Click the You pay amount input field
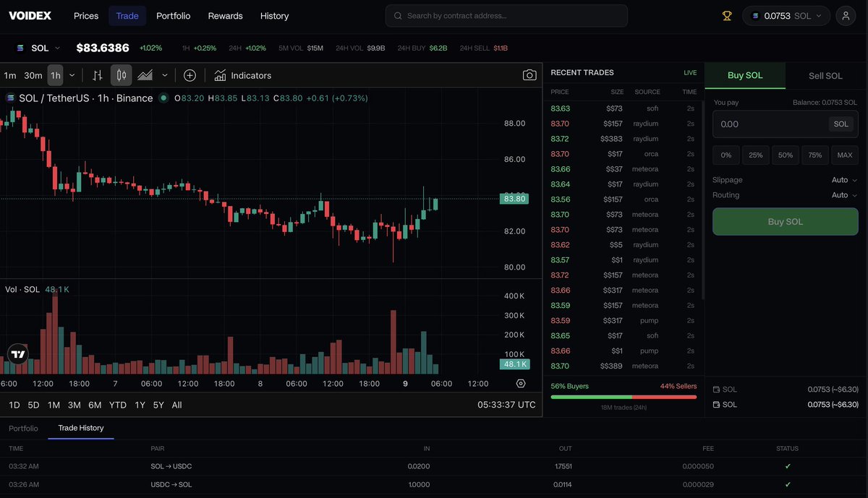 pos(786,124)
